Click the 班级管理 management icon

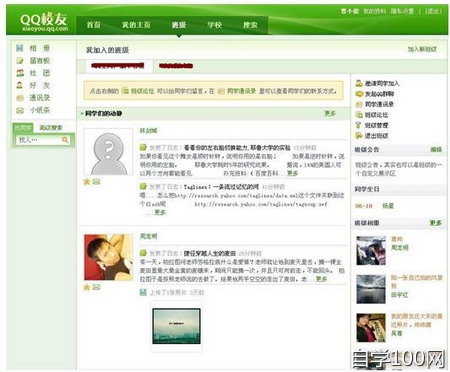tap(359, 125)
